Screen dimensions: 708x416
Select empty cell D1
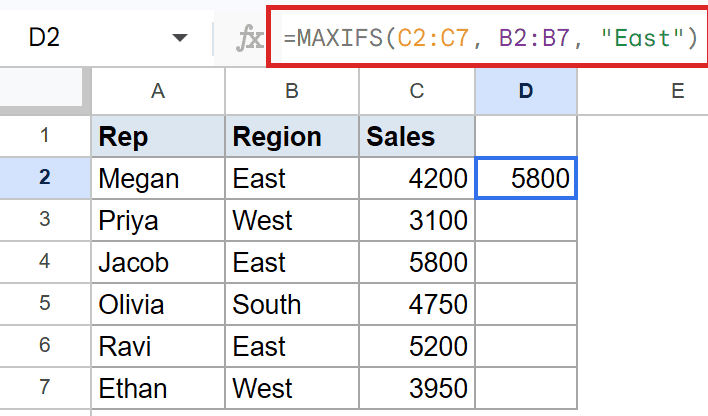coord(526,136)
